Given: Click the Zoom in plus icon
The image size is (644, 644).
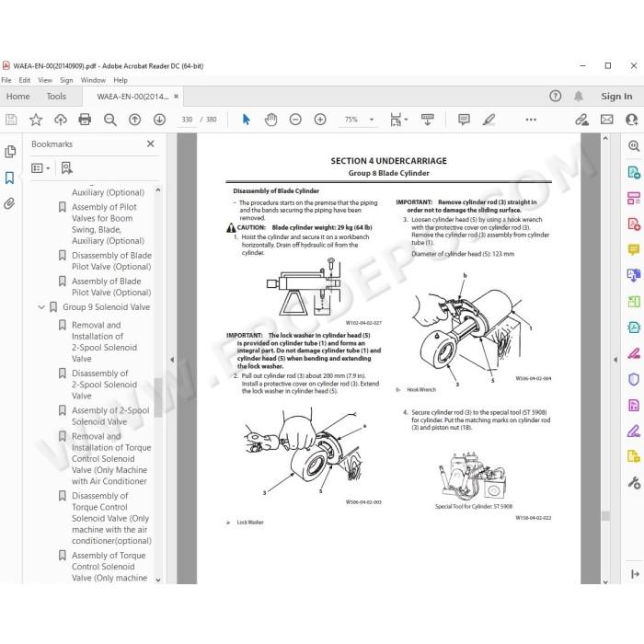Looking at the screenshot, I should 320,120.
